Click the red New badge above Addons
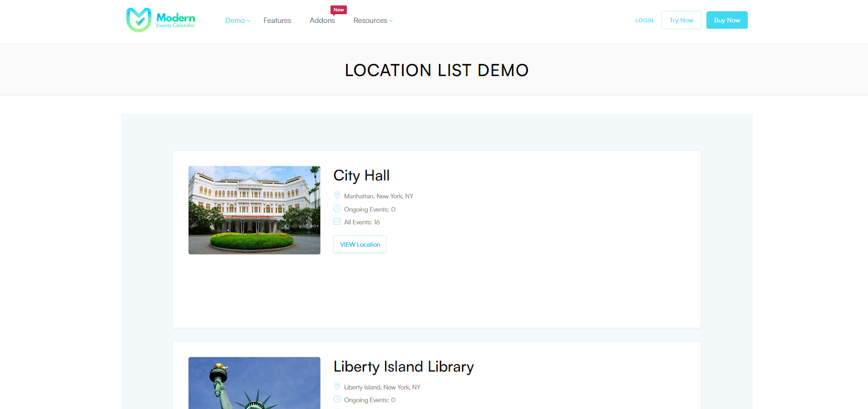This screenshot has width=868, height=409. coord(339,10)
